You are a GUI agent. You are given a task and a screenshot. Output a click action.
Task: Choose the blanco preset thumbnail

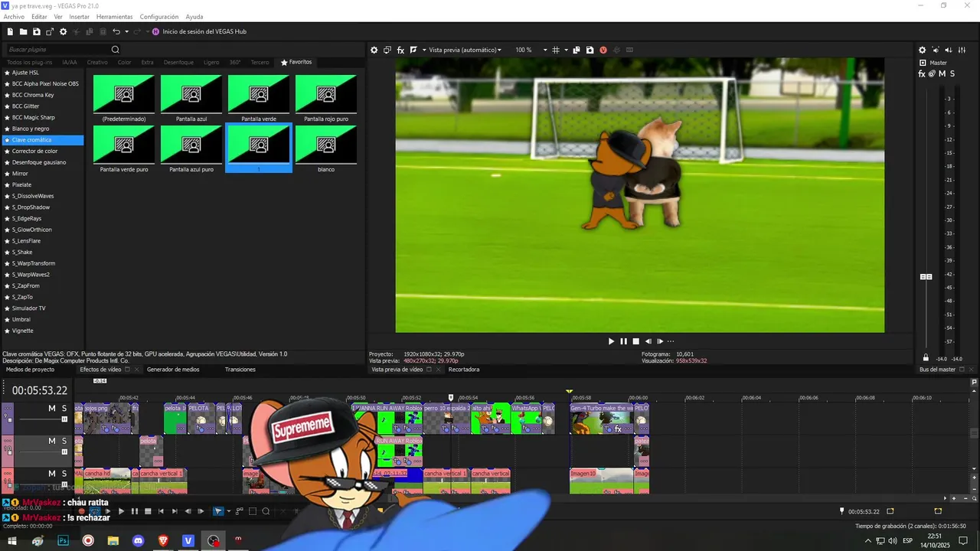click(x=326, y=145)
